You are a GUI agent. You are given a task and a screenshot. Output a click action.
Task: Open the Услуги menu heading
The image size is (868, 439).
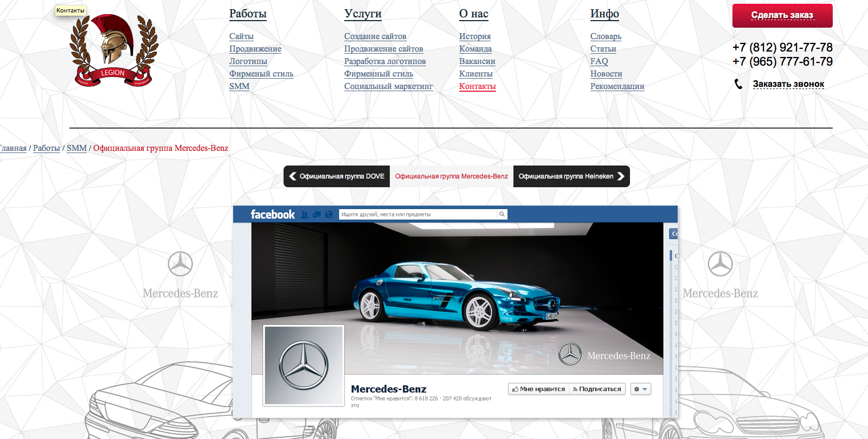pyautogui.click(x=363, y=14)
